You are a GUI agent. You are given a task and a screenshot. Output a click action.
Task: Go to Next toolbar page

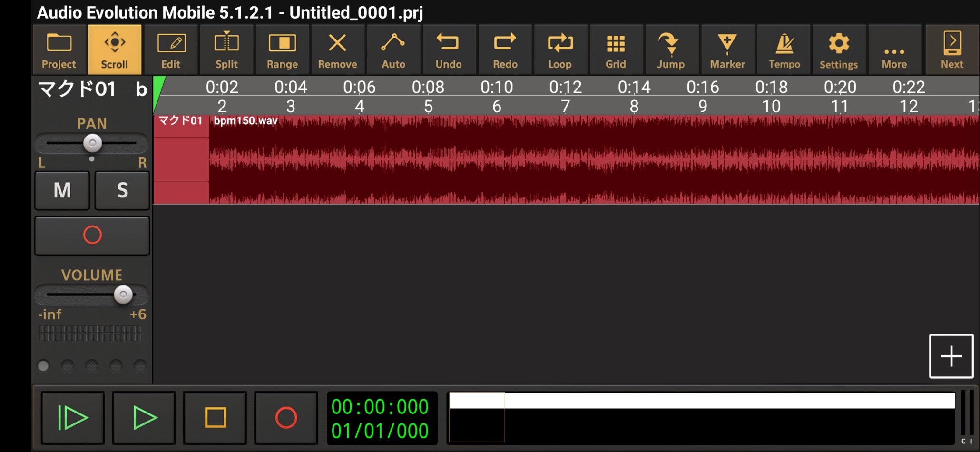[952, 50]
